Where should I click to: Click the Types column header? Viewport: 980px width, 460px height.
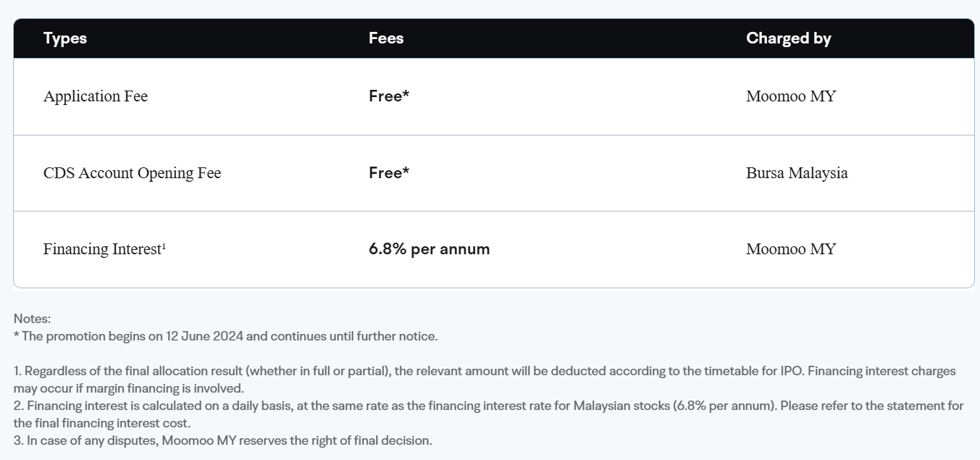tap(65, 38)
